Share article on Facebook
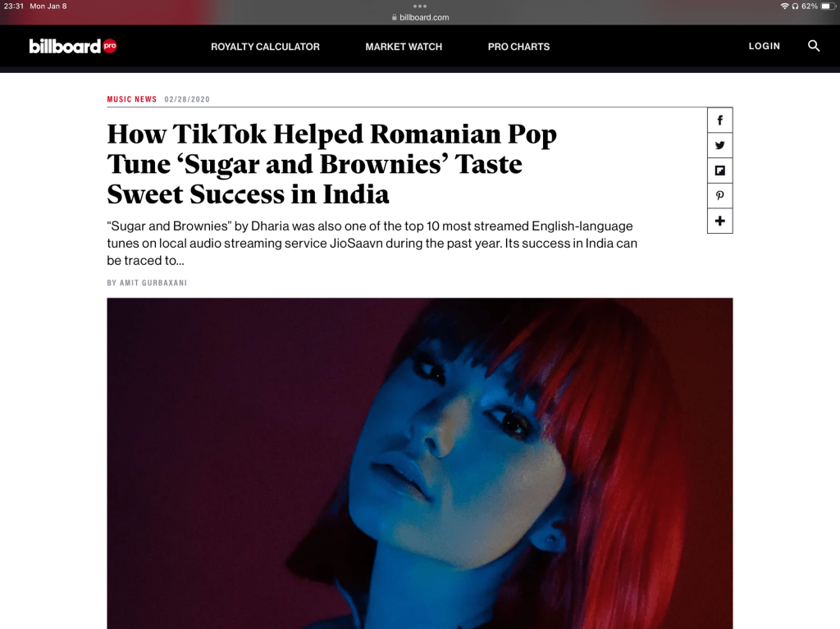 pos(719,120)
